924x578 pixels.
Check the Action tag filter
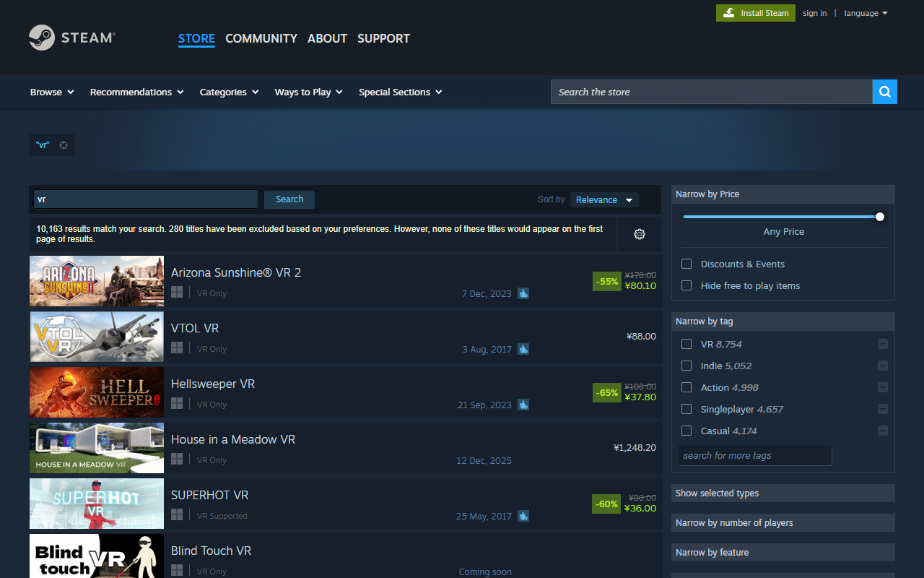[687, 387]
